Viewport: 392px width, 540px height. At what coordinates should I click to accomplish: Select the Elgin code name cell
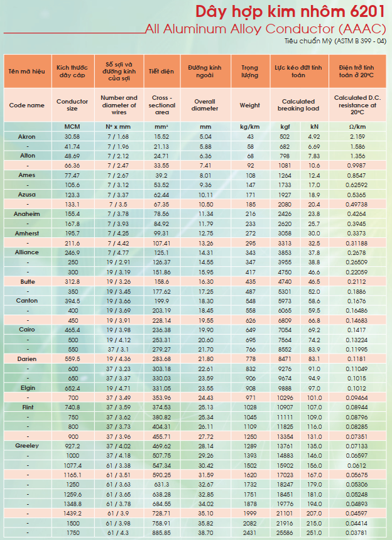tap(28, 388)
